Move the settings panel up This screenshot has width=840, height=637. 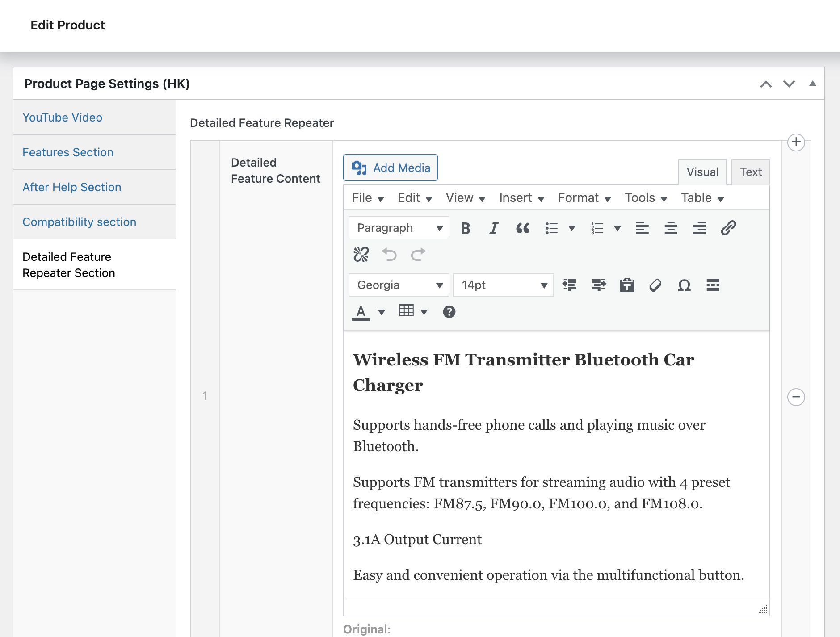pyautogui.click(x=766, y=84)
